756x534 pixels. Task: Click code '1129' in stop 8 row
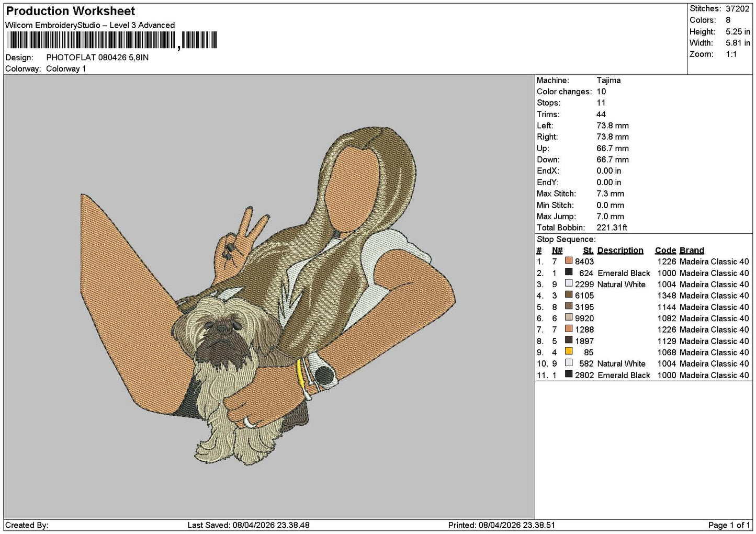[x=667, y=341]
